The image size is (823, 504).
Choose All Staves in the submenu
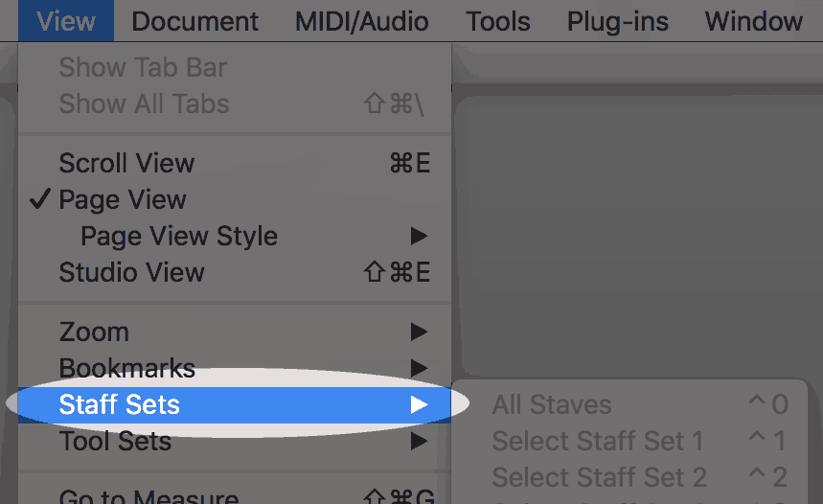click(629, 404)
